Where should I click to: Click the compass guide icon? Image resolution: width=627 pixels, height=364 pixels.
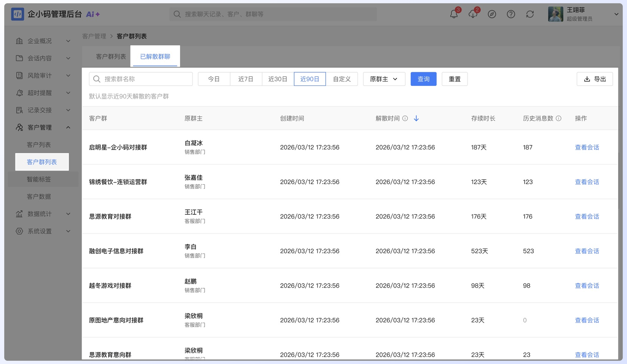pos(492,14)
